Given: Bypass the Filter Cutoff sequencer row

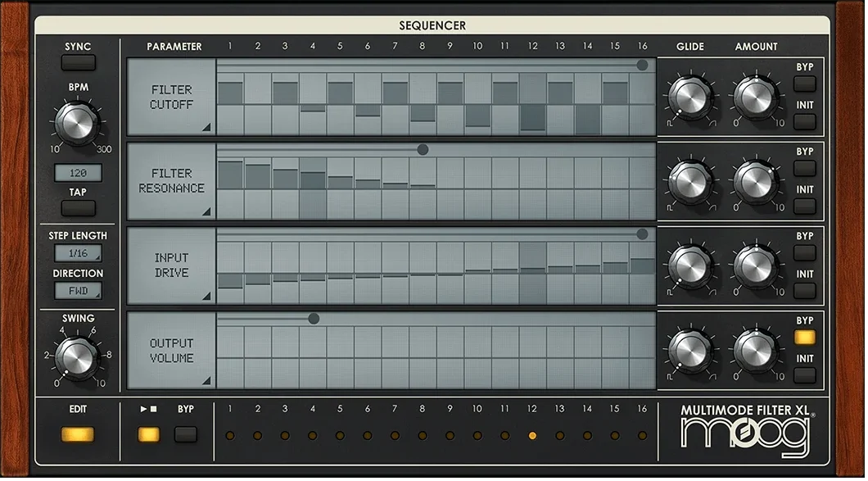Looking at the screenshot, I should tap(804, 84).
